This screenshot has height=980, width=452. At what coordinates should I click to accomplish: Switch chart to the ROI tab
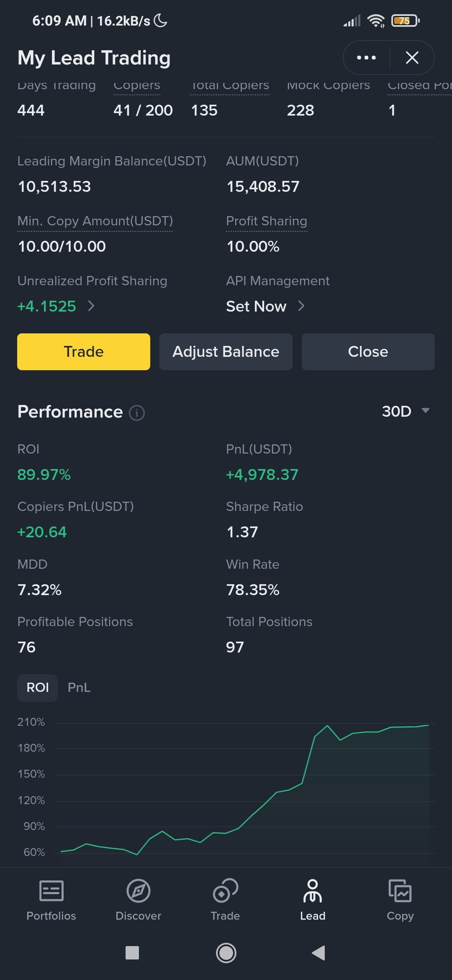pos(38,688)
